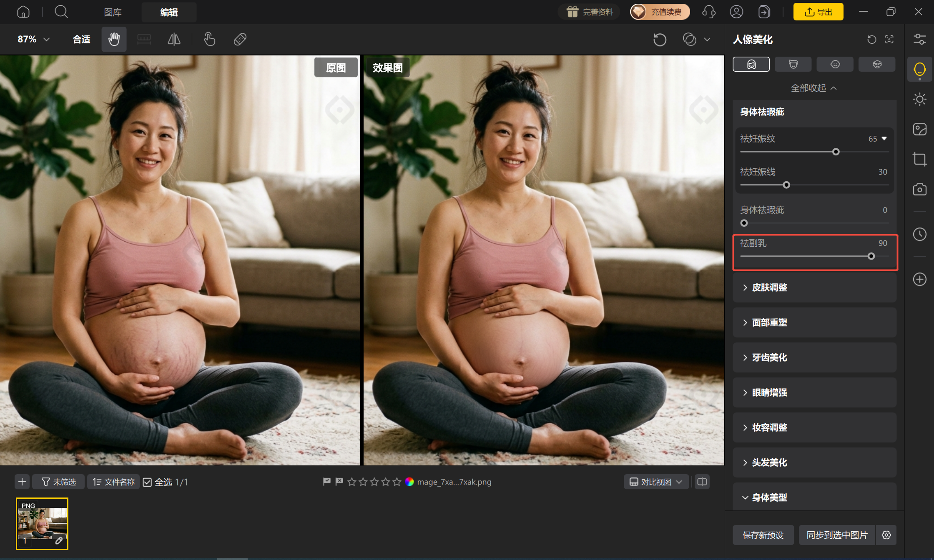Toggle the split view icon
934x560 pixels.
click(702, 482)
